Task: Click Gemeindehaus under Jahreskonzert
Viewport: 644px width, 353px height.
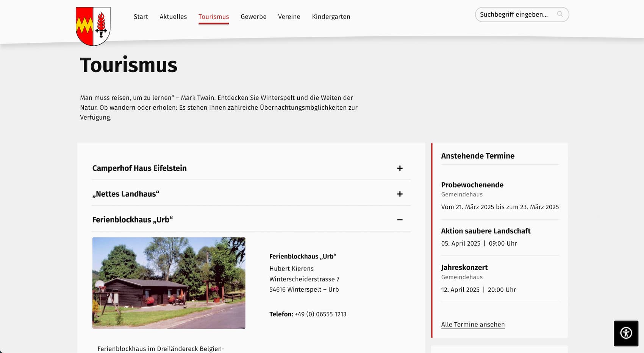Action: tap(462, 277)
